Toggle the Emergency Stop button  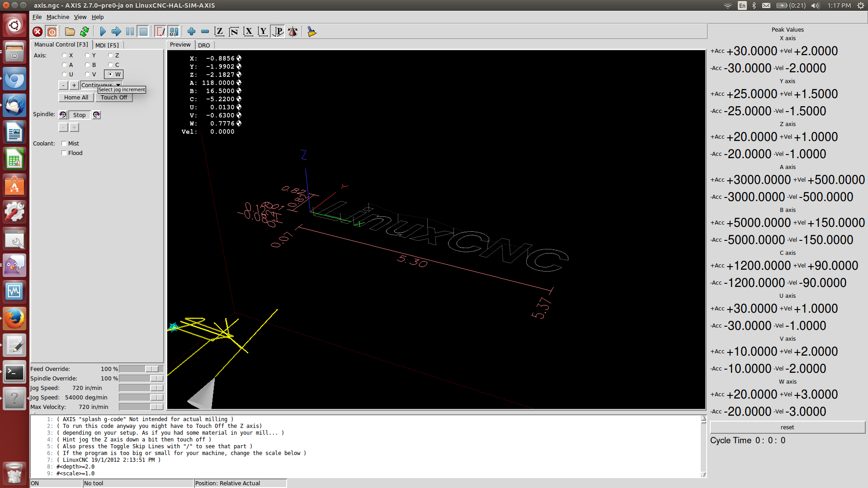(38, 32)
